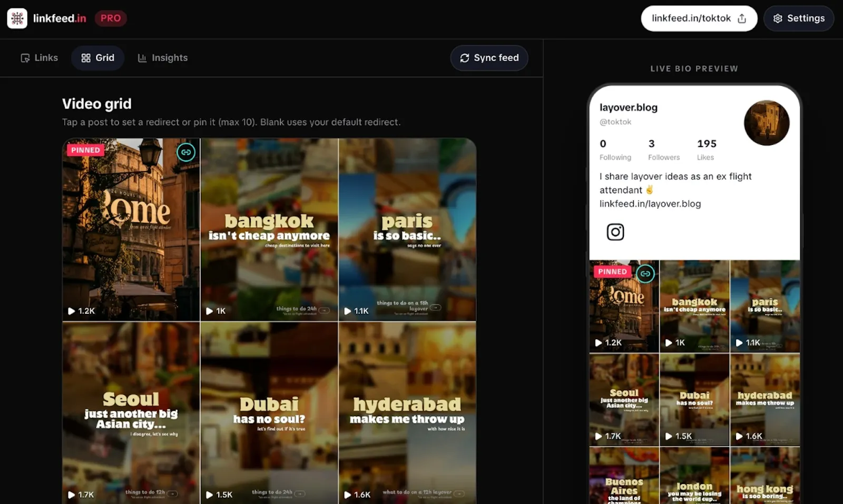Click the PRO badge

[111, 18]
